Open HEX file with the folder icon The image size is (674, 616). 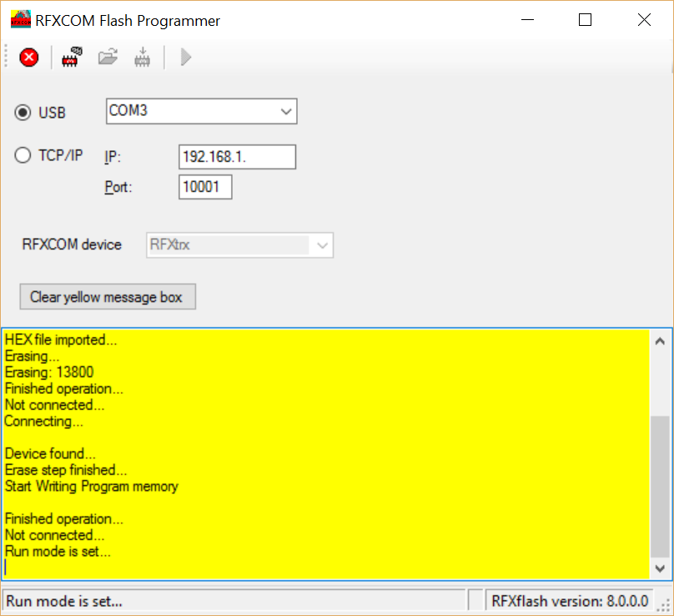point(108,57)
